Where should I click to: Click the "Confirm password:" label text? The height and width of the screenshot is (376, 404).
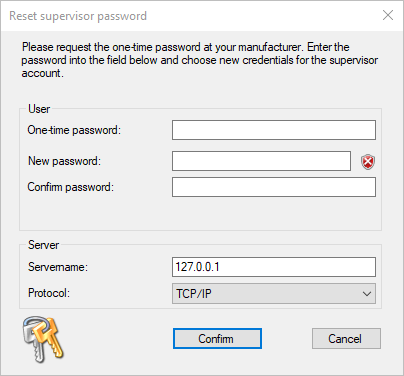[71, 187]
